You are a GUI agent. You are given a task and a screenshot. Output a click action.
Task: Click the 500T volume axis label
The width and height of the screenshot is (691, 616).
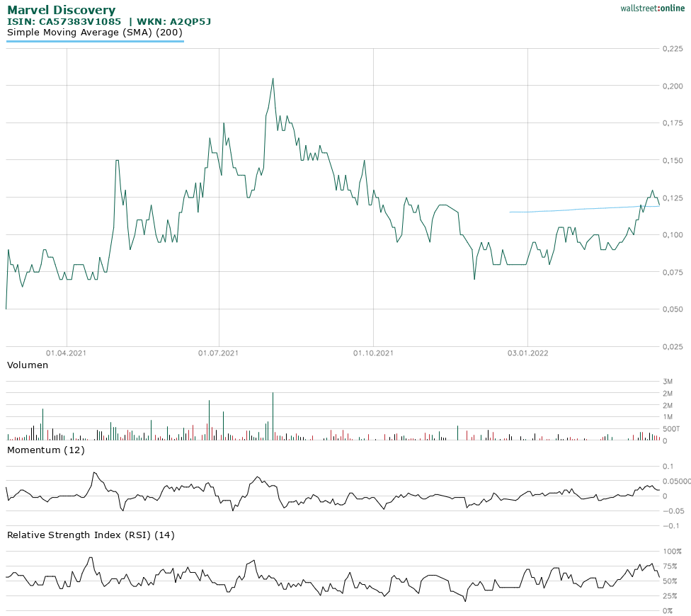point(671,429)
